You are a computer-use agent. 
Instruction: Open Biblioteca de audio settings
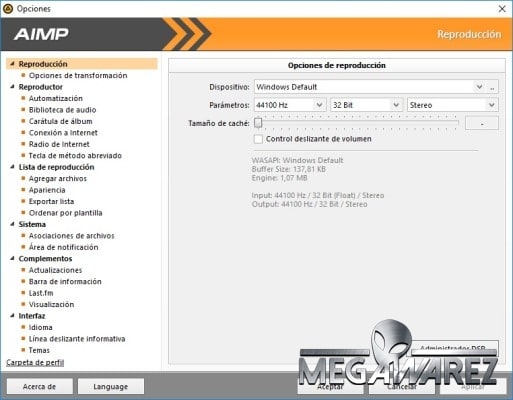click(62, 110)
